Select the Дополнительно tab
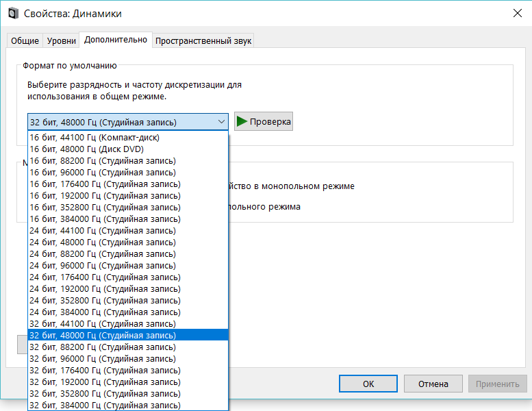532x411 pixels. tap(116, 40)
